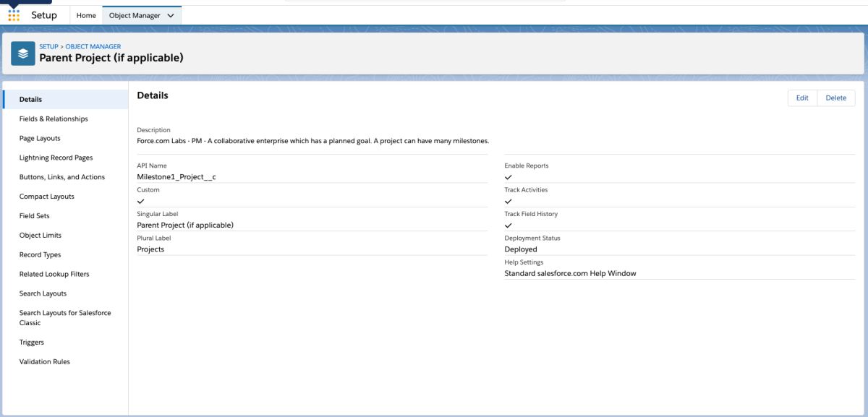Open the Details sidebar item
868x417 pixels.
point(66,100)
